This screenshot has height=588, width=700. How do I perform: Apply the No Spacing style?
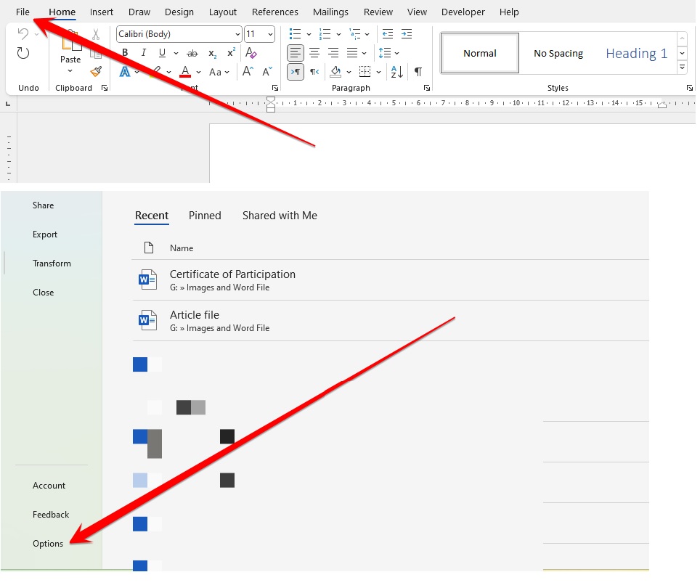tap(558, 53)
